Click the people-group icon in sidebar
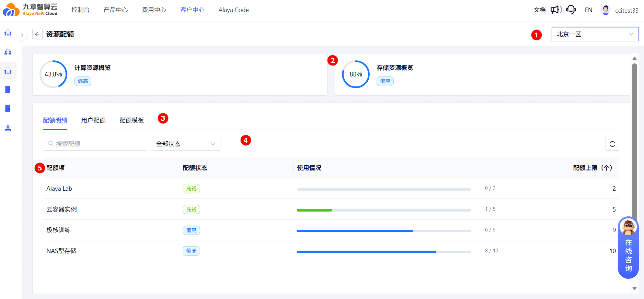This screenshot has height=299, width=644. [x=8, y=52]
